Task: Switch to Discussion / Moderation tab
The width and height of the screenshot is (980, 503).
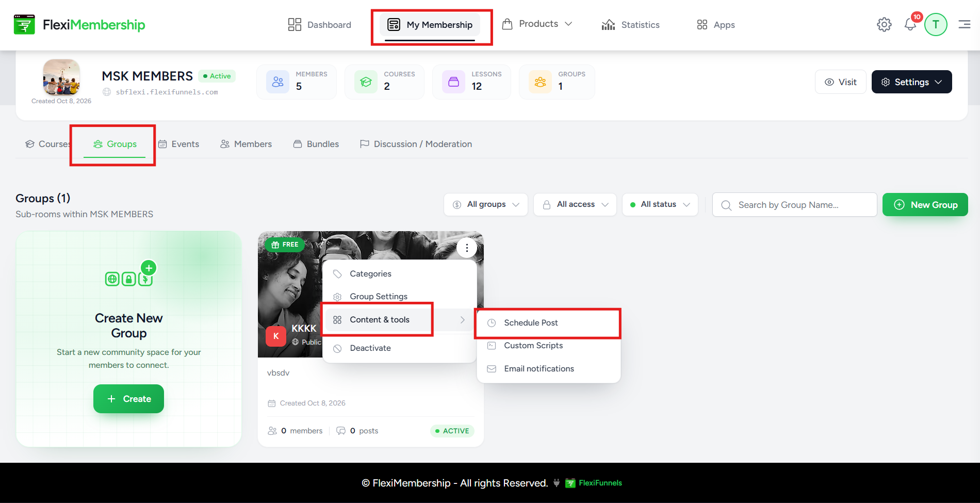Action: pyautogui.click(x=416, y=144)
